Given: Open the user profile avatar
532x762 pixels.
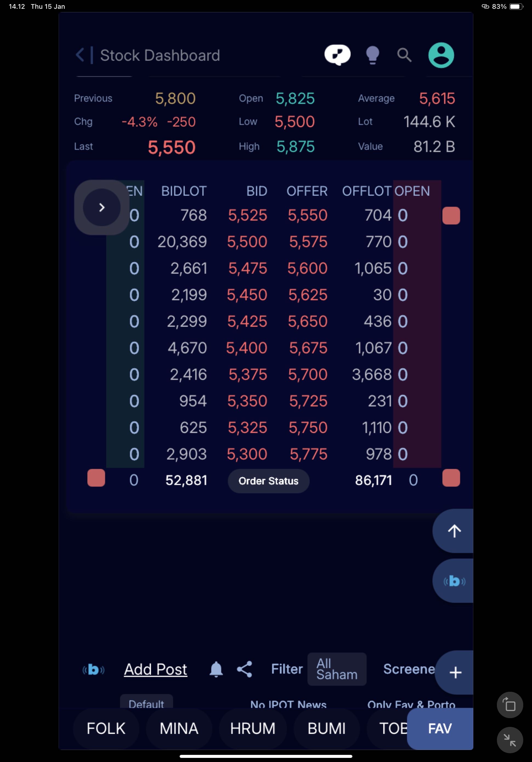Looking at the screenshot, I should coord(441,55).
